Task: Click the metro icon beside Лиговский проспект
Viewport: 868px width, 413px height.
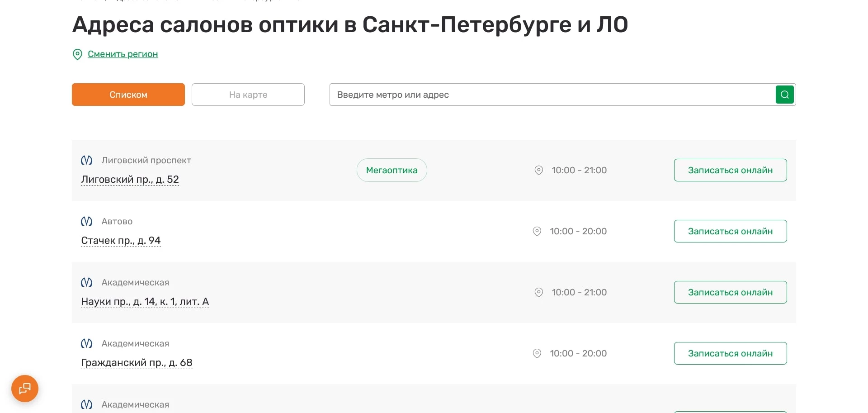Action: tap(86, 160)
